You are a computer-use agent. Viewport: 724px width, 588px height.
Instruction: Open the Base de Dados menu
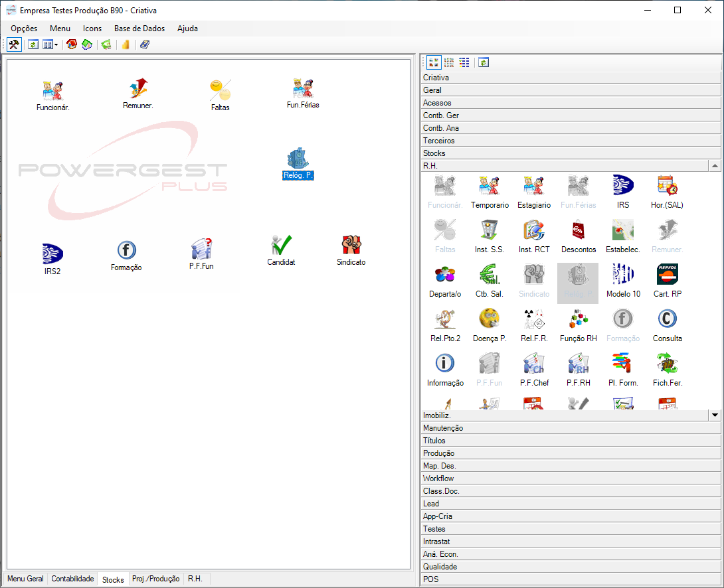(x=139, y=29)
